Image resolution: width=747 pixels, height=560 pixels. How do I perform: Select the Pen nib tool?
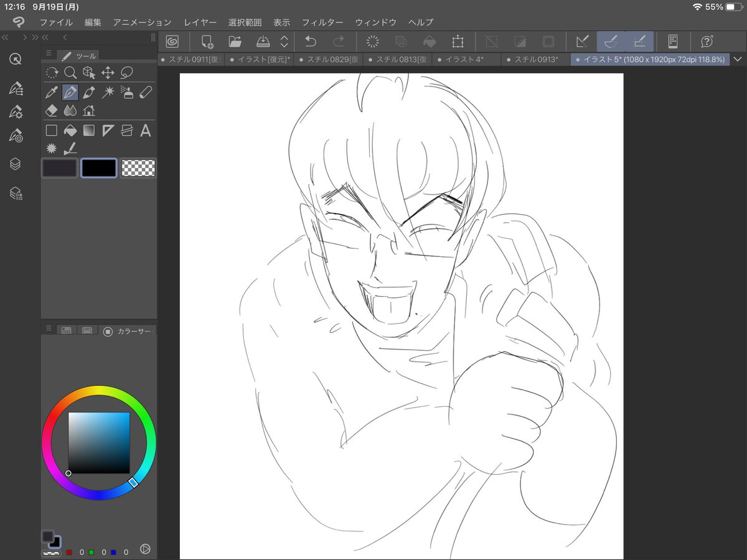[70, 93]
